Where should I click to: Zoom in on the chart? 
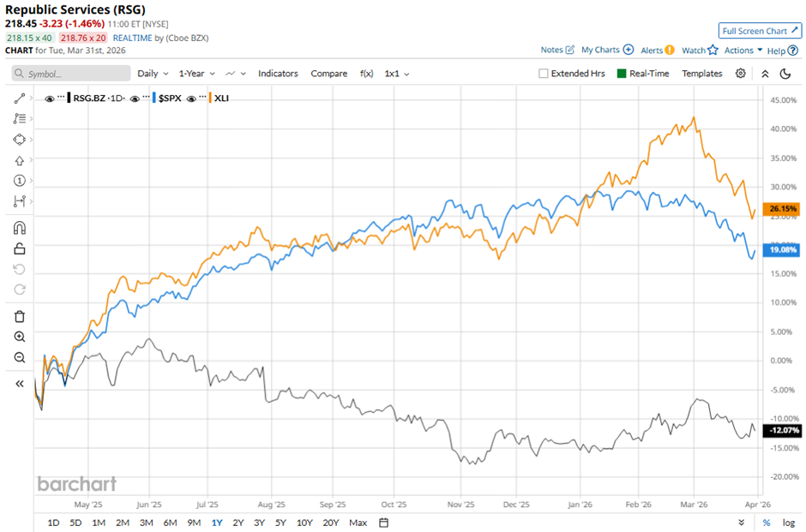point(20,337)
